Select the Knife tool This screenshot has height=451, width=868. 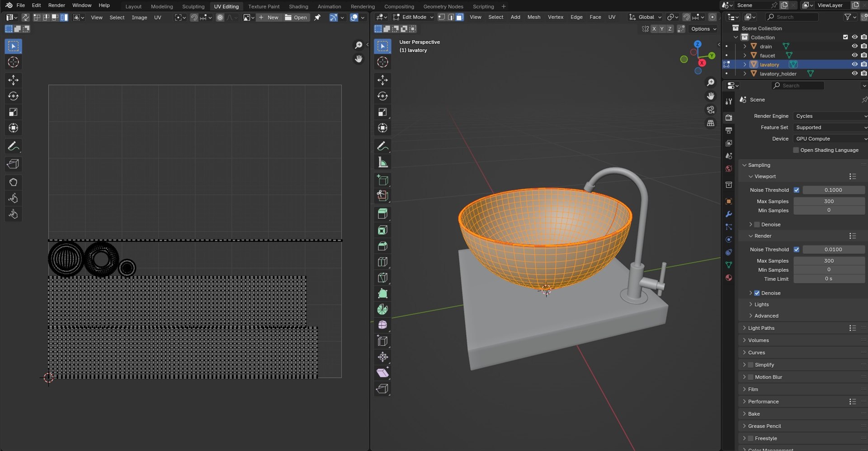coord(382,277)
